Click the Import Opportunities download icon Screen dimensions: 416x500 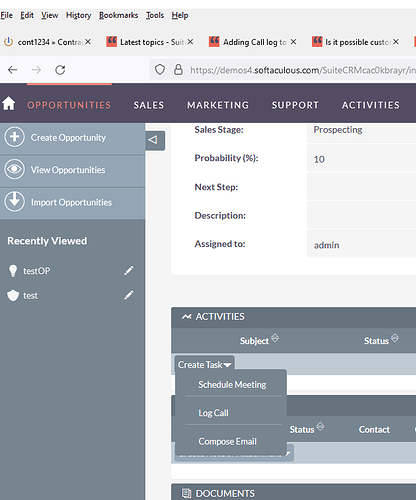pos(14,202)
